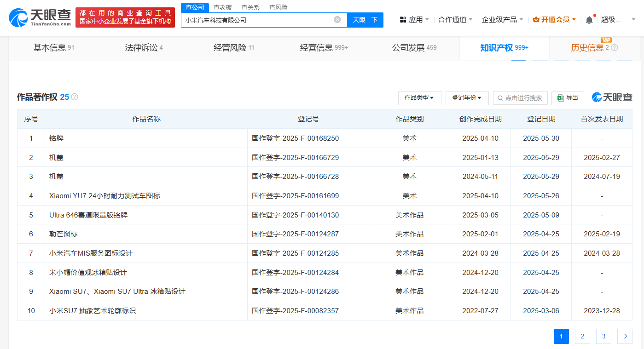This screenshot has width=644, height=349.
Task: Switch to the 法律诉讼 tab
Action: click(144, 48)
